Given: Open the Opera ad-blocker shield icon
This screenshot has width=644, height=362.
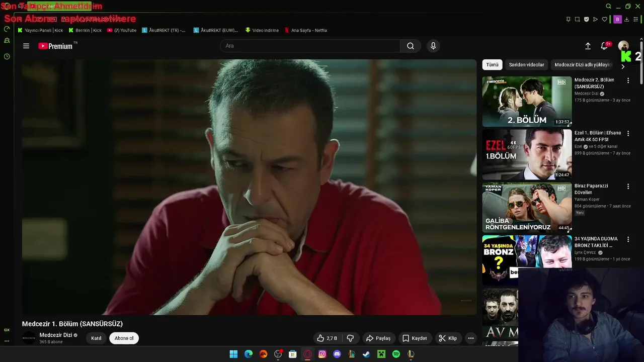Looking at the screenshot, I should pyautogui.click(x=586, y=19).
